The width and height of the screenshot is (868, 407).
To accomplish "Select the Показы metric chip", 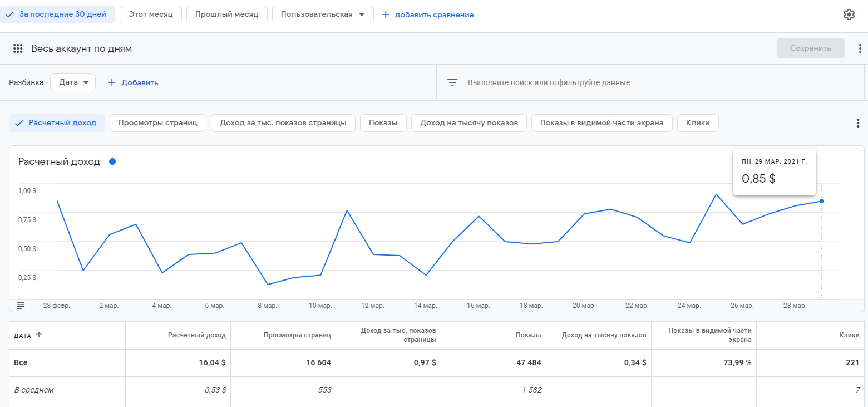I will pos(383,123).
